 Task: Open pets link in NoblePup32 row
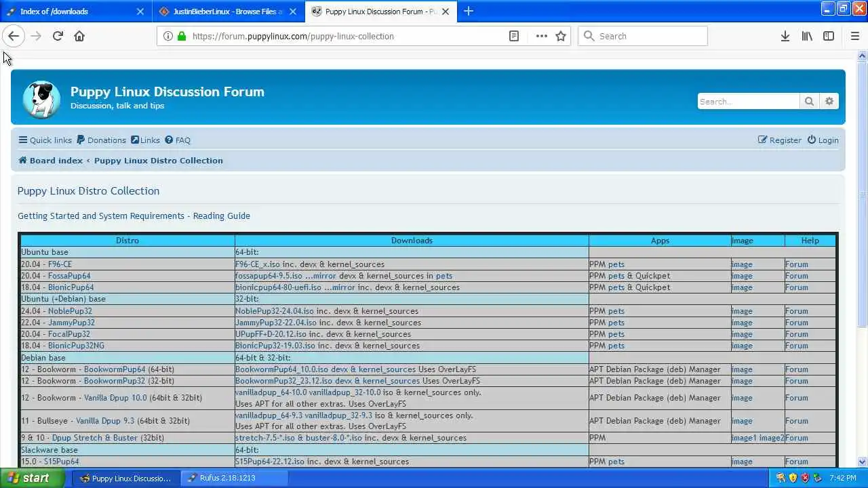[x=616, y=311]
